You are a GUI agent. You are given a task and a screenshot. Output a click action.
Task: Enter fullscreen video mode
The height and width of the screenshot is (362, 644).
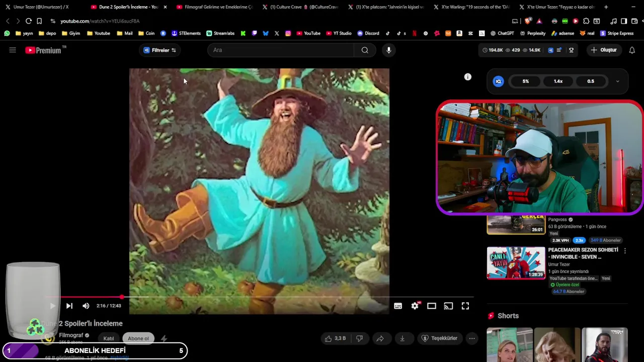[465, 306]
